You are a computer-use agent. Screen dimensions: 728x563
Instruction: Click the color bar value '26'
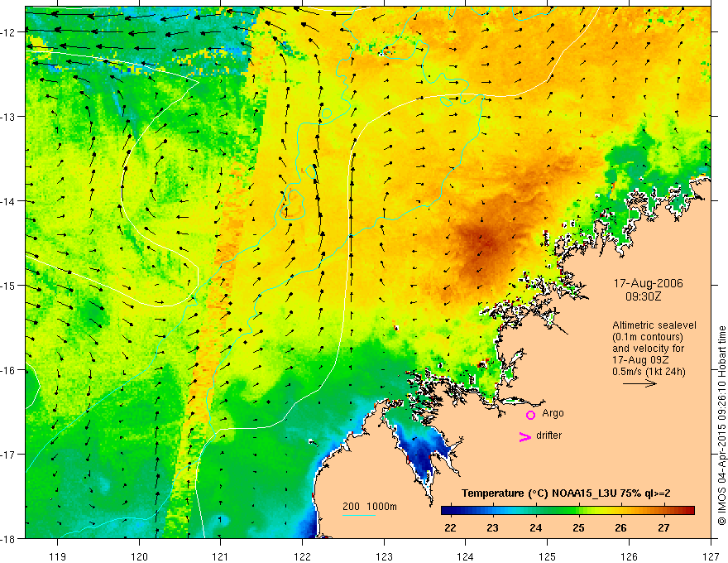coord(620,528)
